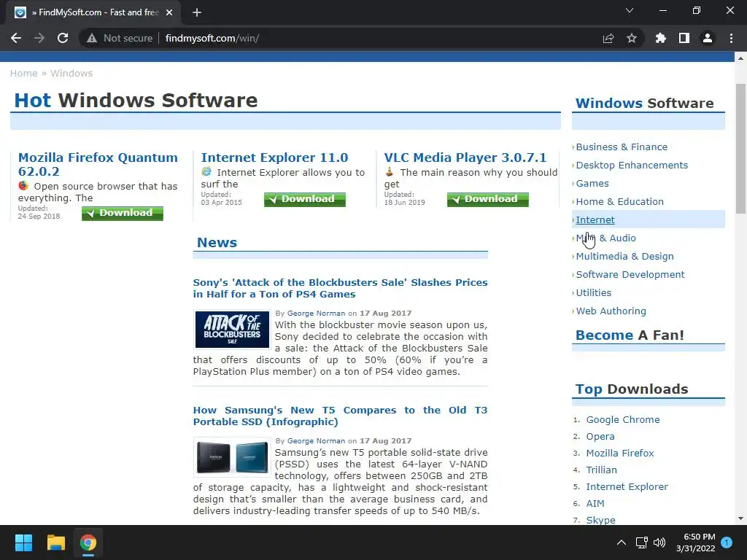Open the notification badge in the tray
Viewport: 747px width, 560px height.
(727, 542)
